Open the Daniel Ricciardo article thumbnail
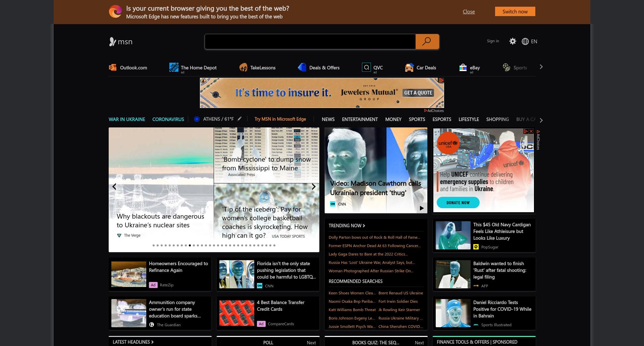The image size is (644, 346). pyautogui.click(x=453, y=313)
